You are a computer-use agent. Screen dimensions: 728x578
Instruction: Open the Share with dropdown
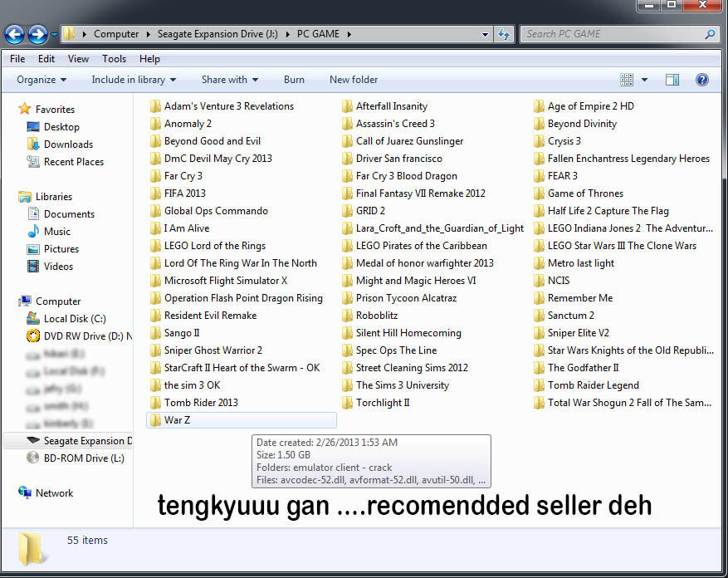(x=230, y=80)
